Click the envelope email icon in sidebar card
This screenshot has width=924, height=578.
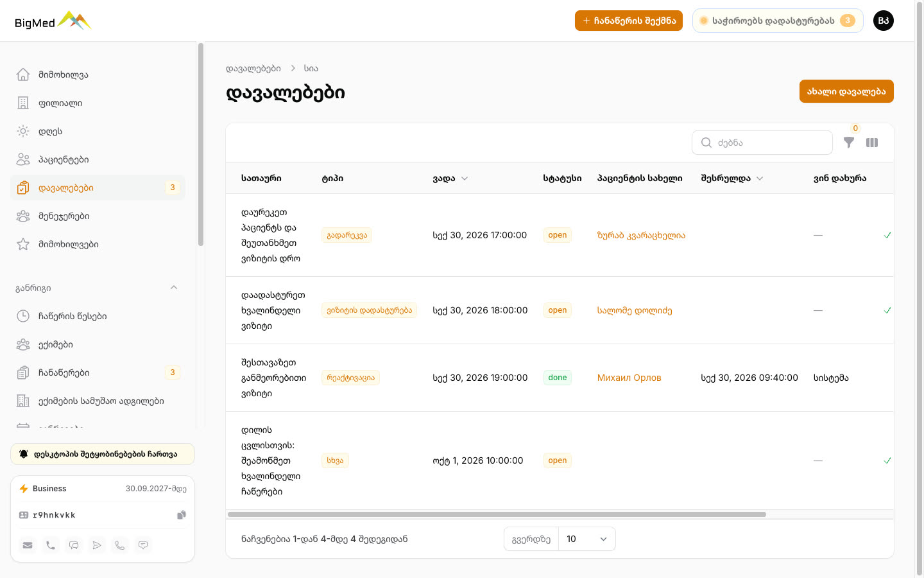coord(28,545)
